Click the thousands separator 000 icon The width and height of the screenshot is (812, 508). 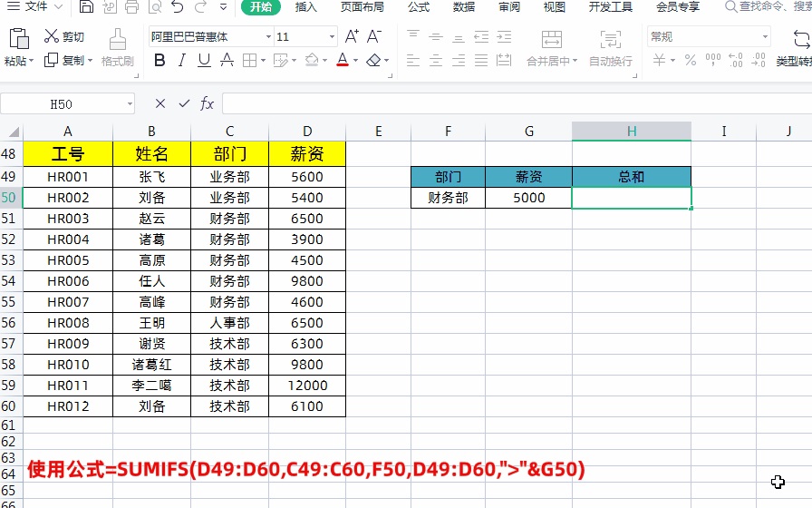click(x=713, y=60)
